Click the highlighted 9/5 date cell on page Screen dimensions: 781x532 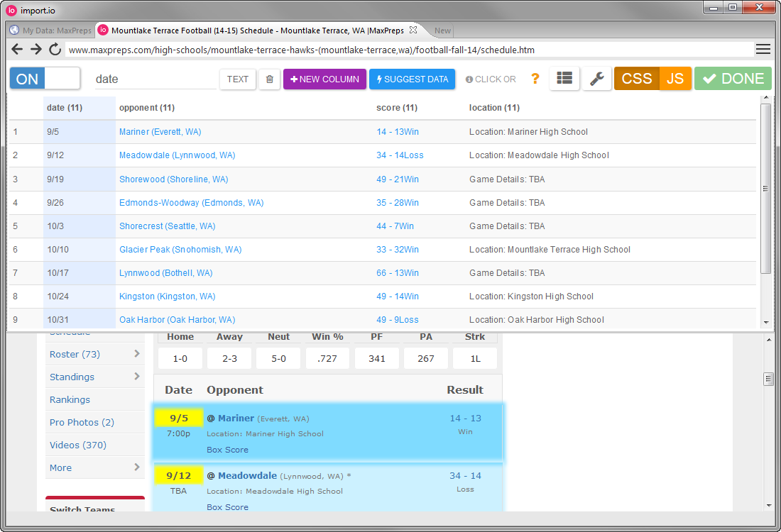(x=179, y=418)
